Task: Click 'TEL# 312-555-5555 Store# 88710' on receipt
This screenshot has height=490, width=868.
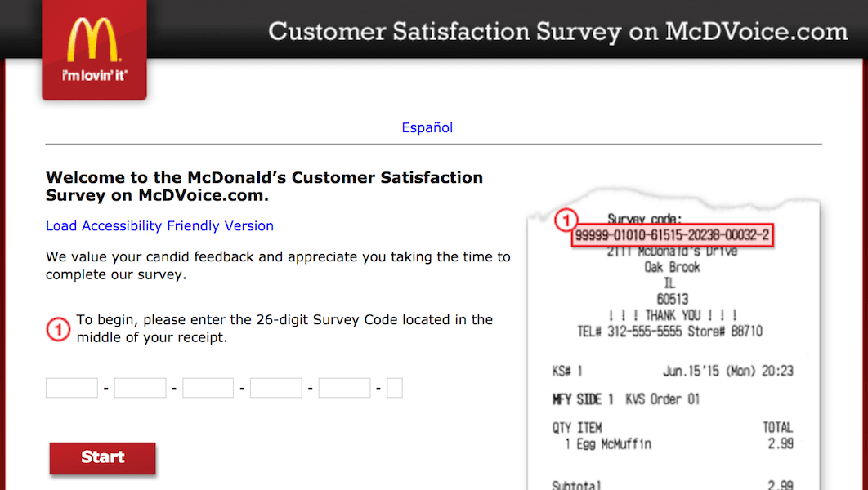Action: coord(670,332)
